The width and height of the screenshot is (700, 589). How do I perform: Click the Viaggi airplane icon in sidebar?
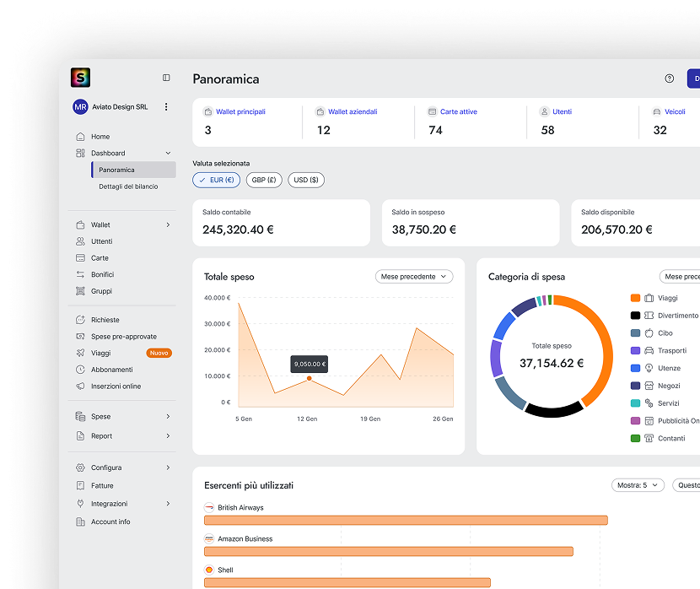pos(80,353)
